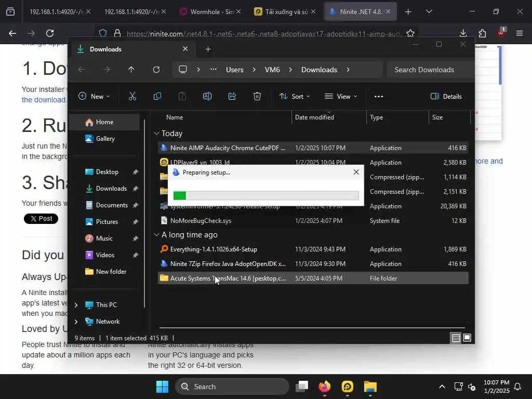Expand This PC in navigation pane
This screenshot has height=399, width=532.
click(76, 305)
